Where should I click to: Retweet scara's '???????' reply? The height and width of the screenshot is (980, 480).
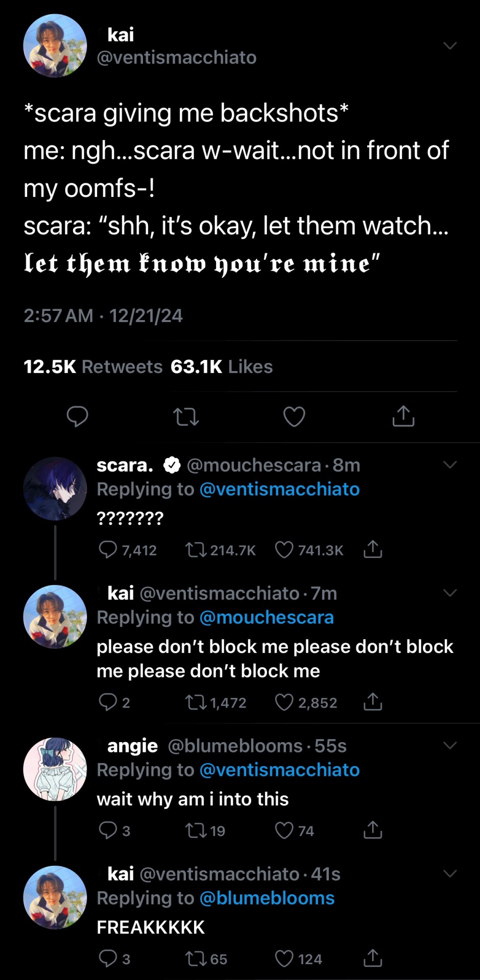tap(196, 550)
